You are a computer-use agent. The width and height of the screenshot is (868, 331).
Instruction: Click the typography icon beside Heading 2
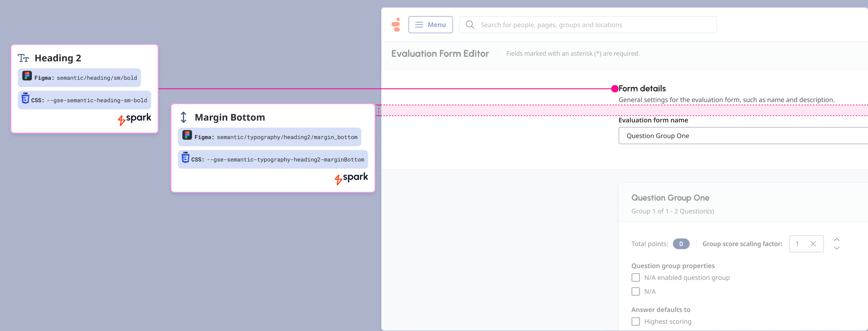point(24,58)
